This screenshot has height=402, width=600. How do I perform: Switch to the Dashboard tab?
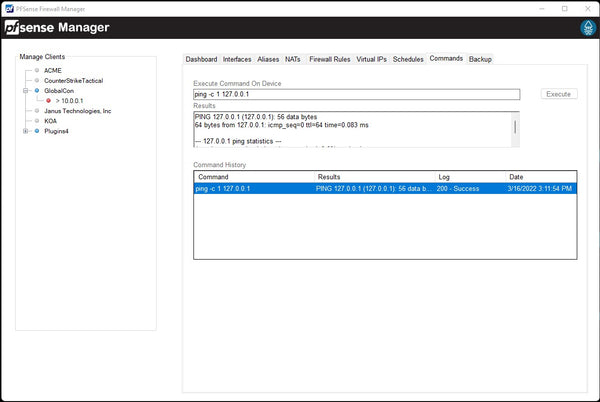click(201, 59)
